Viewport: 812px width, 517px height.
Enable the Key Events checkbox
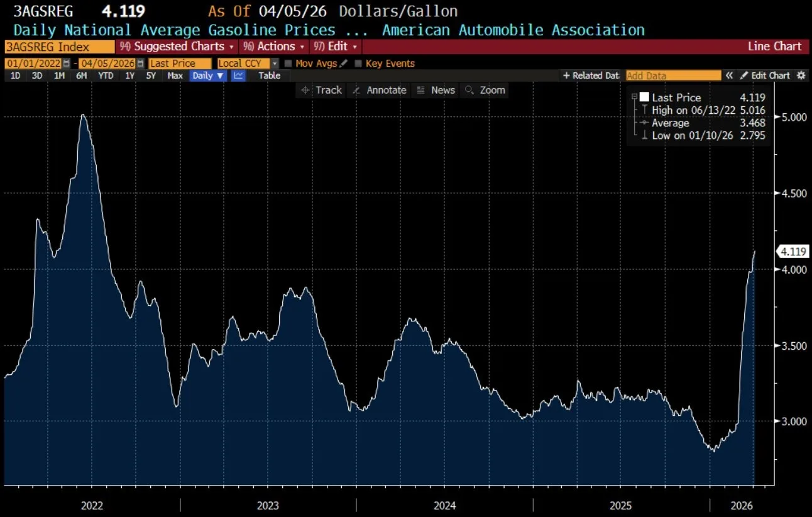[x=359, y=64]
